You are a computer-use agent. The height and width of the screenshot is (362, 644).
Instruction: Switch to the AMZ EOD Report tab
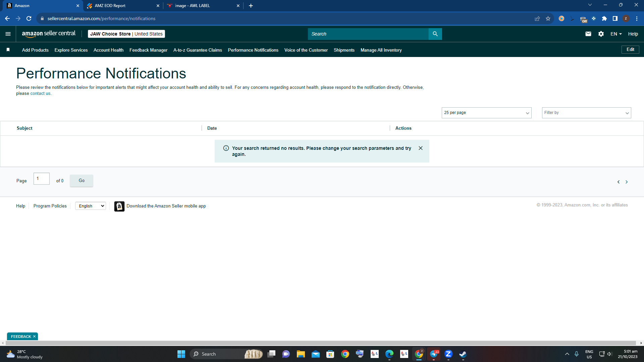point(123,6)
